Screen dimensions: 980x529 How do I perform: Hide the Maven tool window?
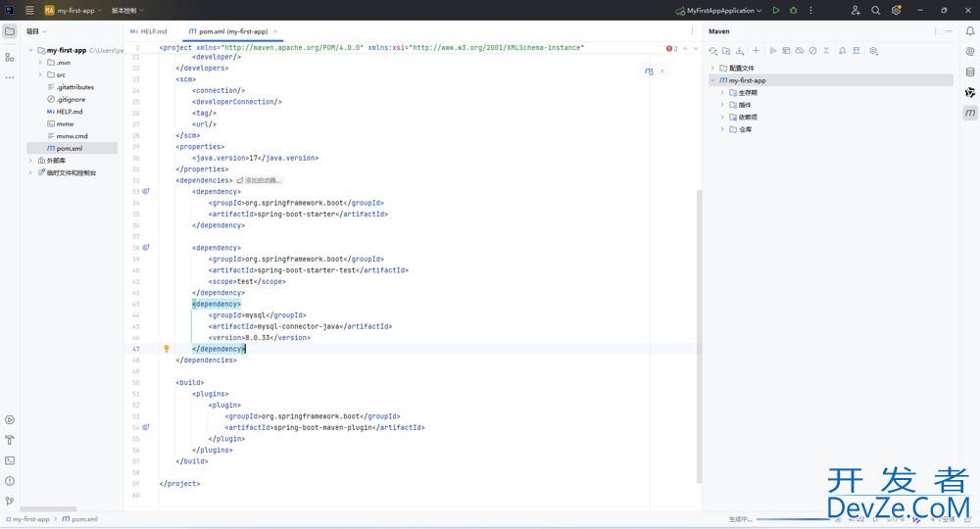tap(949, 31)
